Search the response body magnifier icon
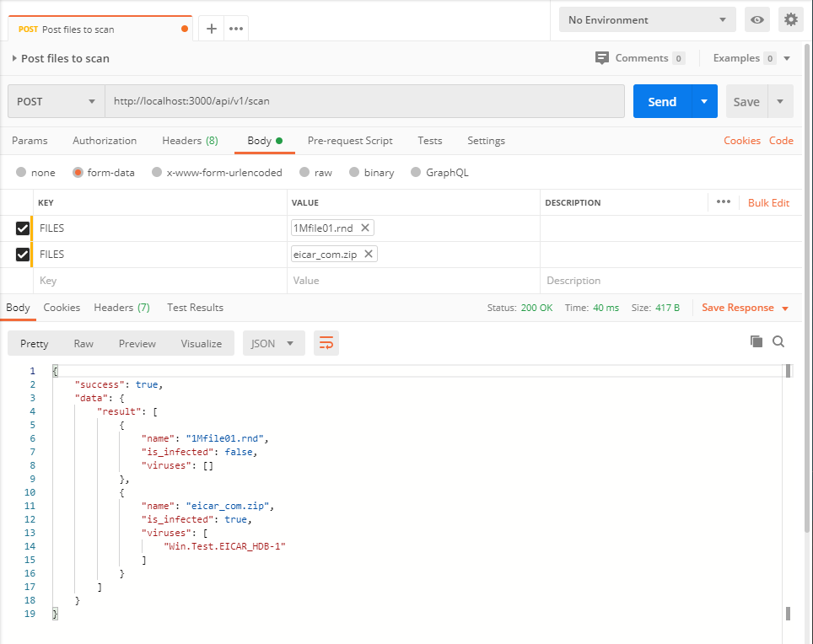The height and width of the screenshot is (644, 813). pyautogui.click(x=778, y=341)
